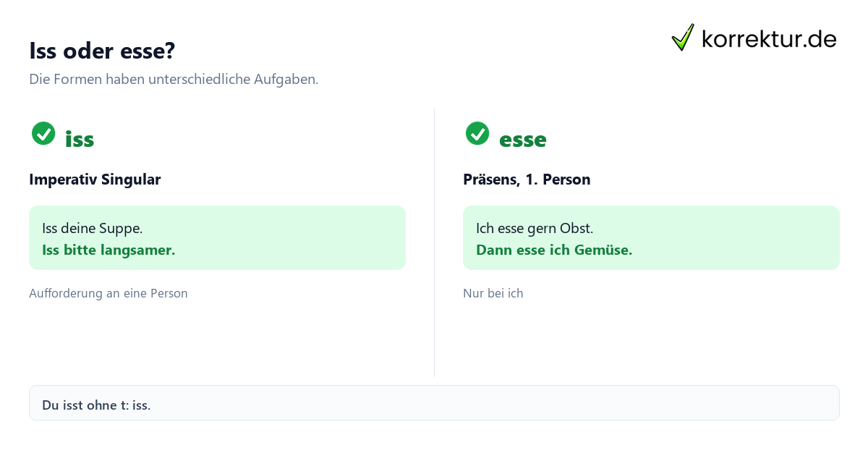Click the korrektur.de logo checkmark

683,38
